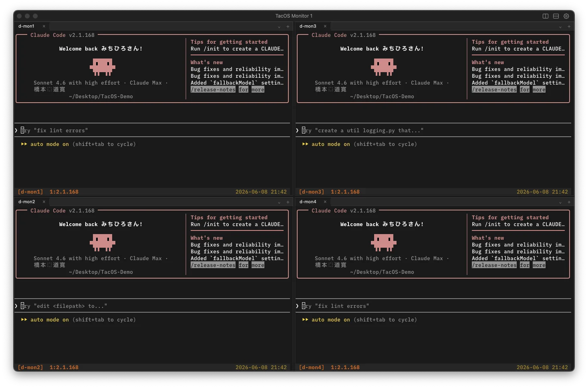This screenshot has width=588, height=388.
Task: Close the d-mon4 tab
Action: coord(325,202)
